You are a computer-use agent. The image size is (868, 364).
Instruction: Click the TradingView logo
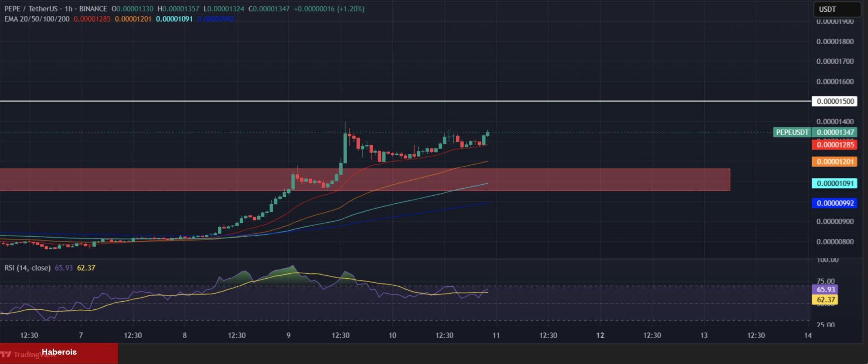[28, 355]
